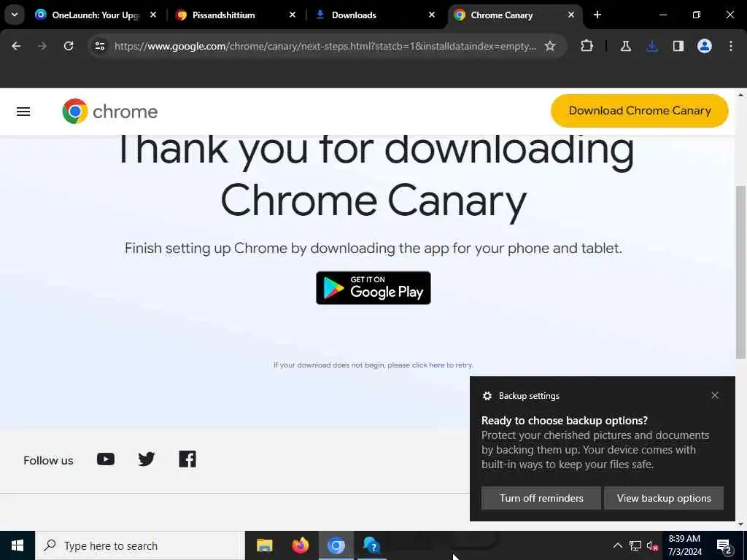
Task: Show downloads from toolbar icon
Action: pyautogui.click(x=652, y=46)
